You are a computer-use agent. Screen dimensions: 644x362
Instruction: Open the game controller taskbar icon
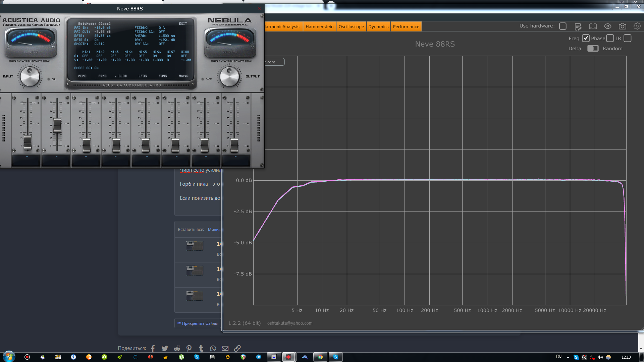coord(212,357)
